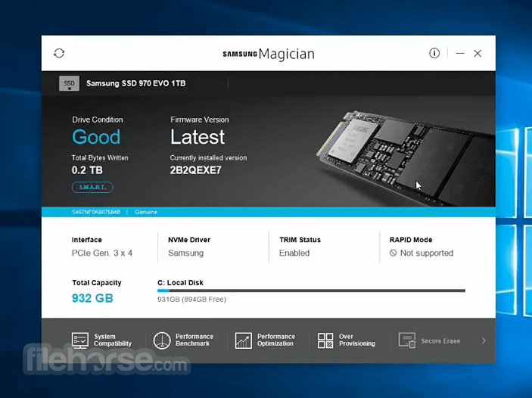
Task: Close the Samsung Magician window
Action: click(478, 53)
